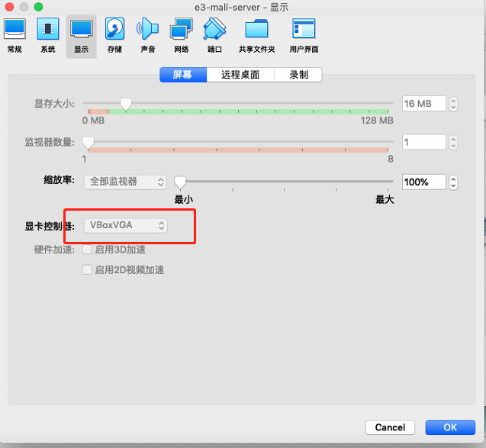
Task: Enable the 启用3D加速 checkbox
Action: [87, 250]
